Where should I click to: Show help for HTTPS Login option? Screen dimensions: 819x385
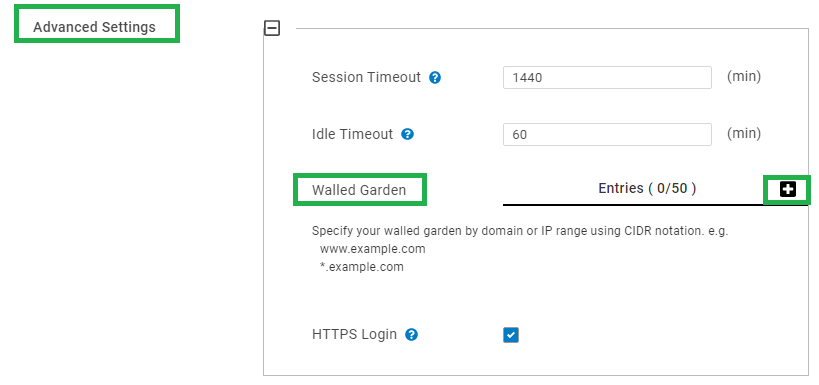[412, 334]
